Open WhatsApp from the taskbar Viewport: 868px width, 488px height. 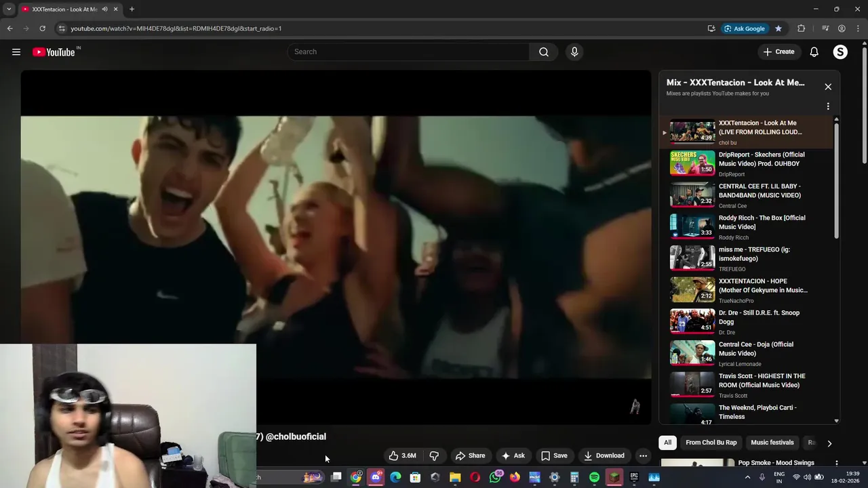pos(496,477)
